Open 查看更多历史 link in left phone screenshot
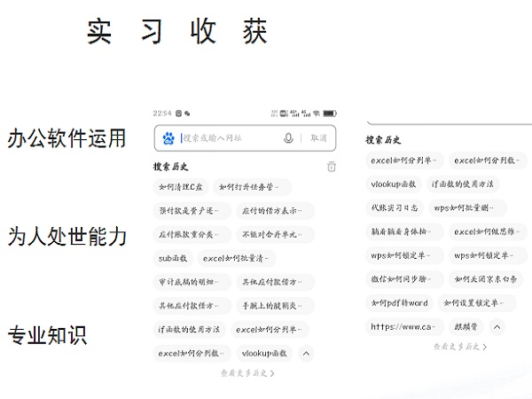532x399 pixels. click(x=247, y=373)
